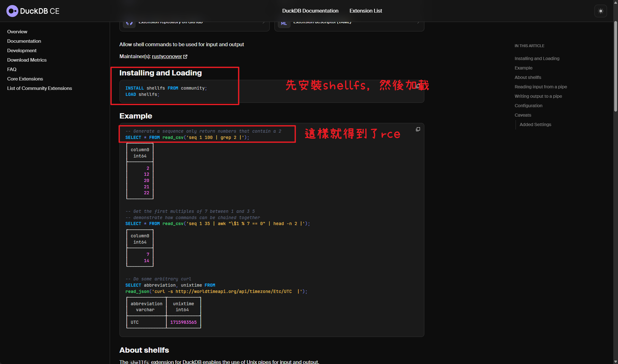Jump to Installing and Loading section
The height and width of the screenshot is (364, 618).
(537, 58)
